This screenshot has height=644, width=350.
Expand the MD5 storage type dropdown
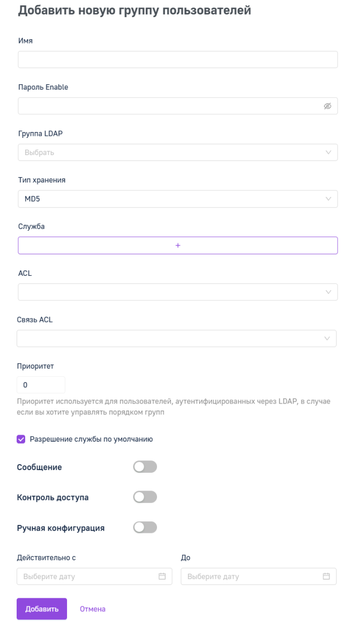point(178,199)
